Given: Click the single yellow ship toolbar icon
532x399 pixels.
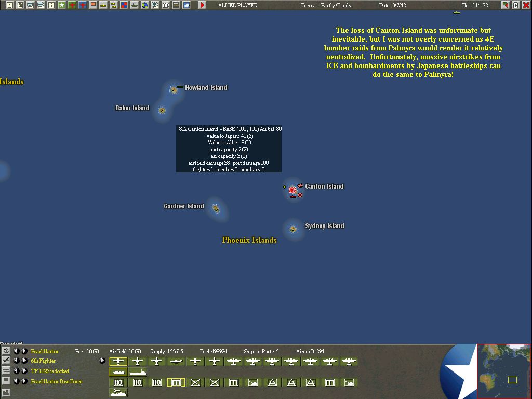Looking at the screenshot, I should click(103, 5).
